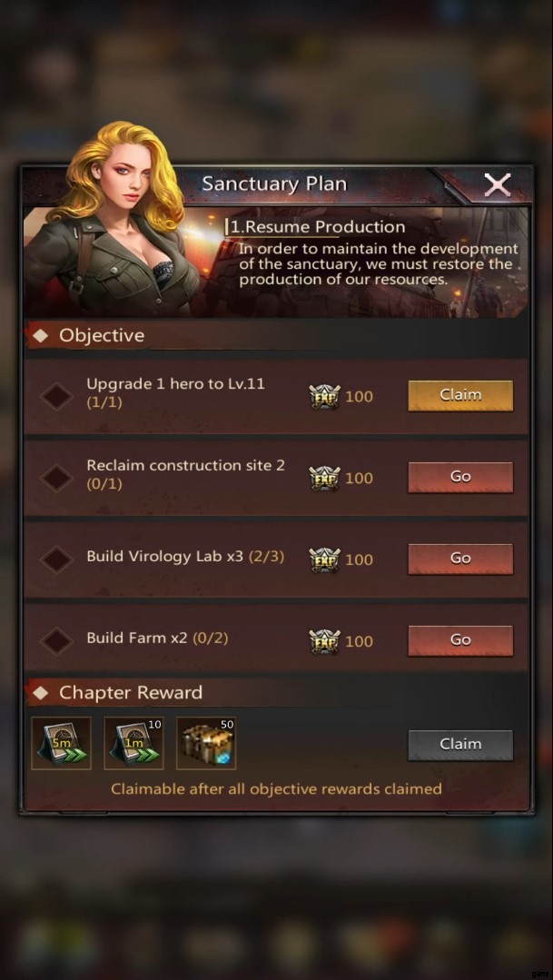Select the 5m speedup reward icon
Image resolution: width=553 pixels, height=980 pixels.
tap(61, 743)
